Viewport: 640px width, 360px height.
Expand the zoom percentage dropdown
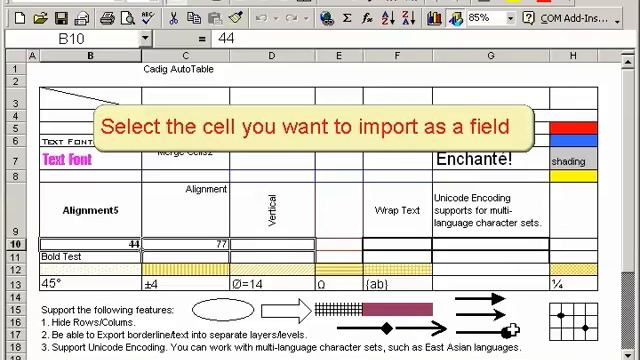[x=510, y=18]
